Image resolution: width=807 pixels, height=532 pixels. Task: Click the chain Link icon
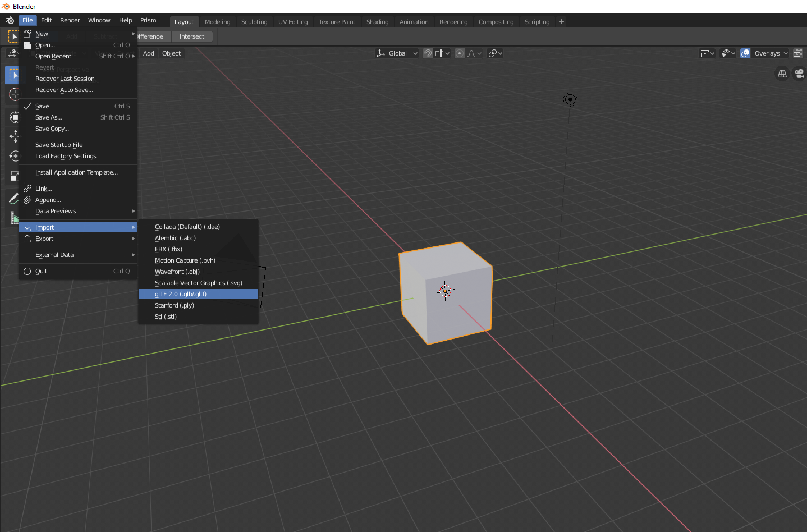[x=27, y=189]
